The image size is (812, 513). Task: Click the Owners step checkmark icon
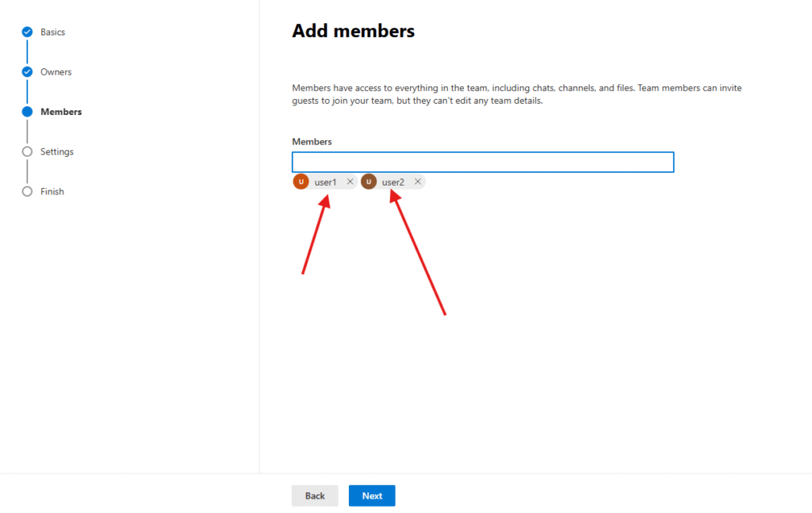tap(27, 72)
